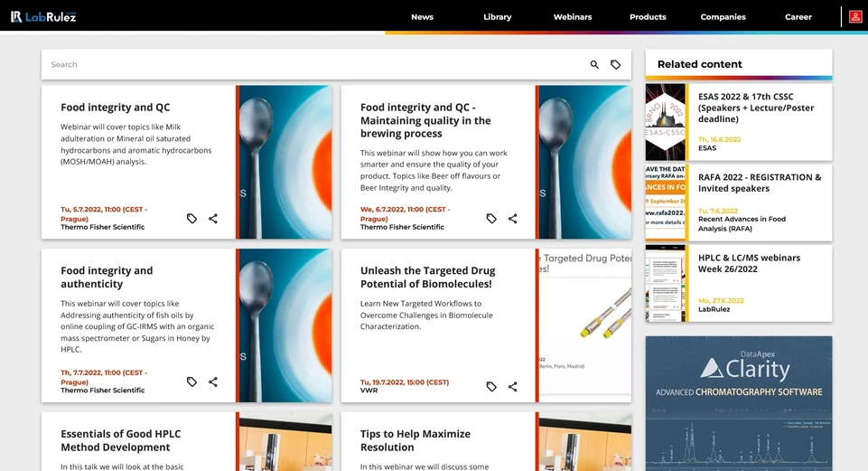Open the Webinars menu
This screenshot has height=471, width=868.
tap(573, 16)
